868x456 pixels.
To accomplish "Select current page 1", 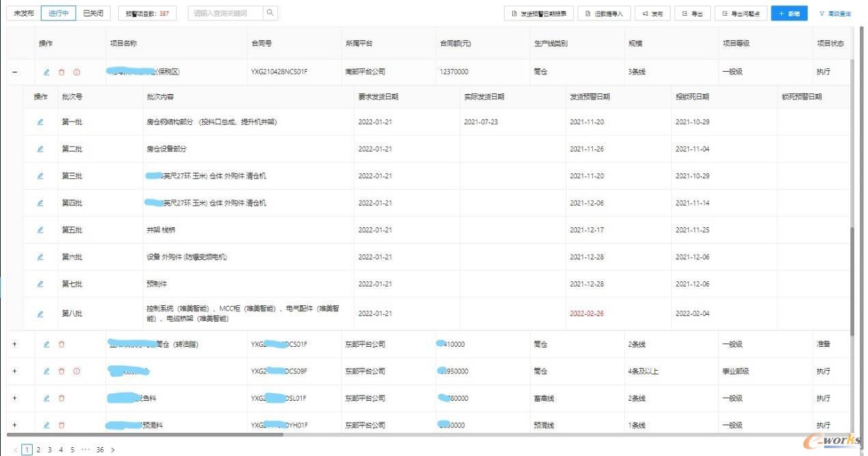I will [x=27, y=450].
